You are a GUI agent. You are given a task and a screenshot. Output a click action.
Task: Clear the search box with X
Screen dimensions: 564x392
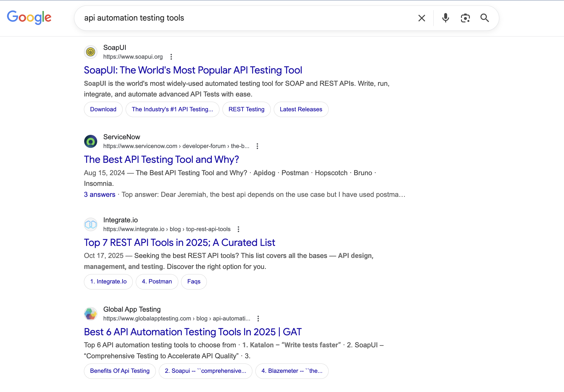tap(422, 18)
